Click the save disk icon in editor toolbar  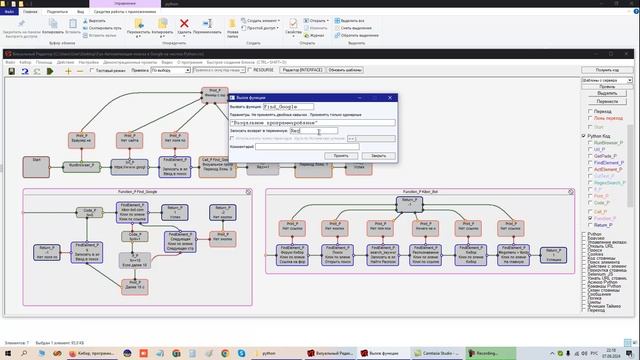[11, 71]
